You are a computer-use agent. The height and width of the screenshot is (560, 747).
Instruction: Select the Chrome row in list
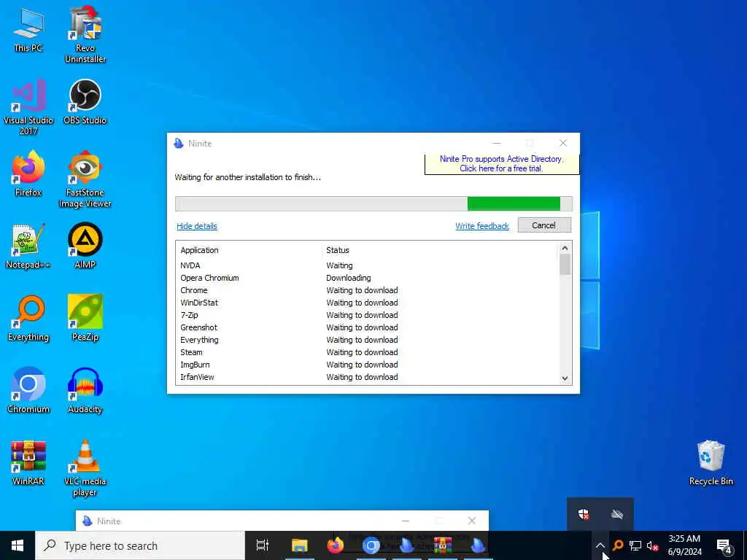coord(367,290)
